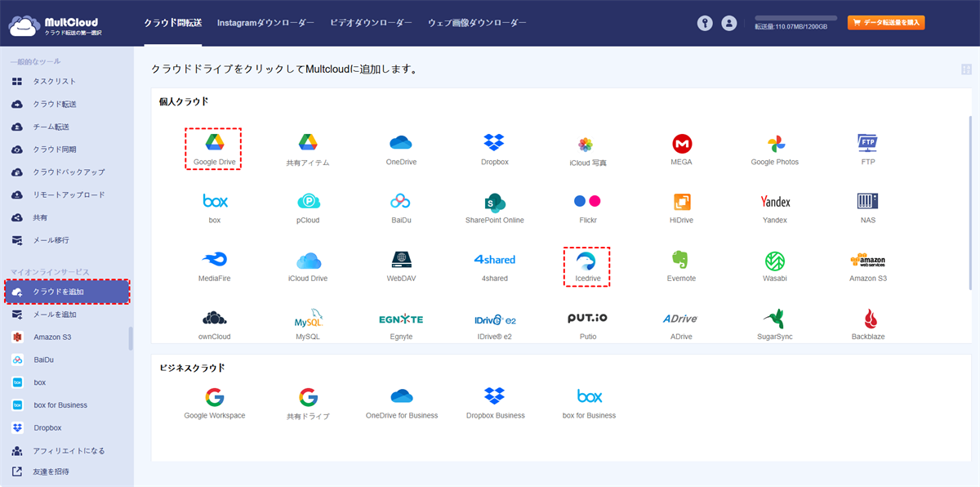Choose the FTP connection icon
The image size is (980, 487).
[868, 150]
